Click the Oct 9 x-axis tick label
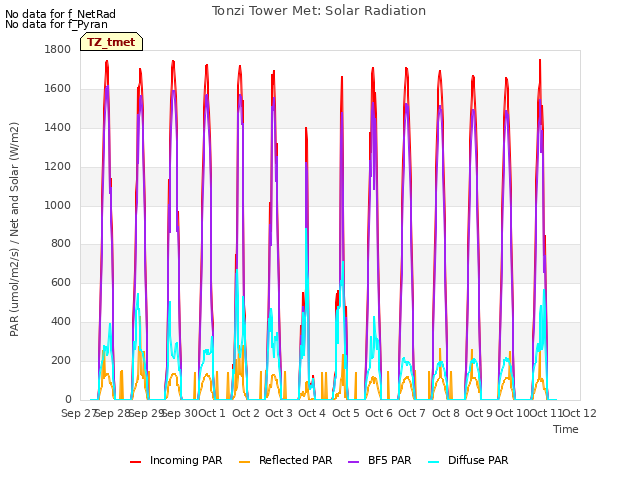 479,413
